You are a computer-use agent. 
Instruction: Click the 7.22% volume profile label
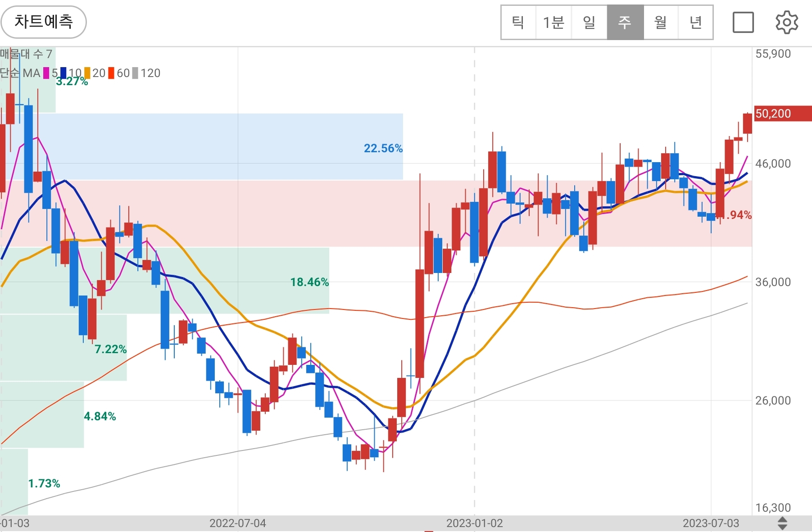click(x=110, y=349)
